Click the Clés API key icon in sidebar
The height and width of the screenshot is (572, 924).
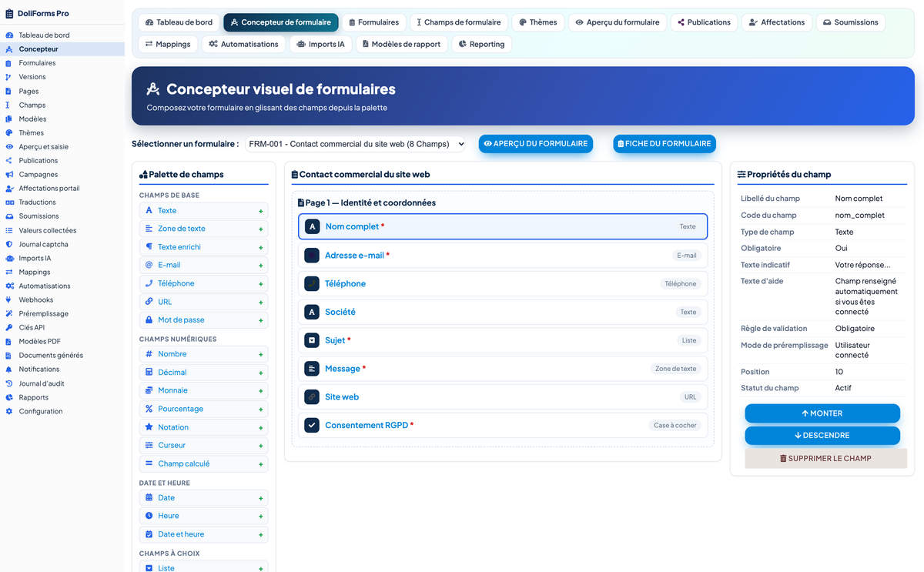click(x=9, y=327)
